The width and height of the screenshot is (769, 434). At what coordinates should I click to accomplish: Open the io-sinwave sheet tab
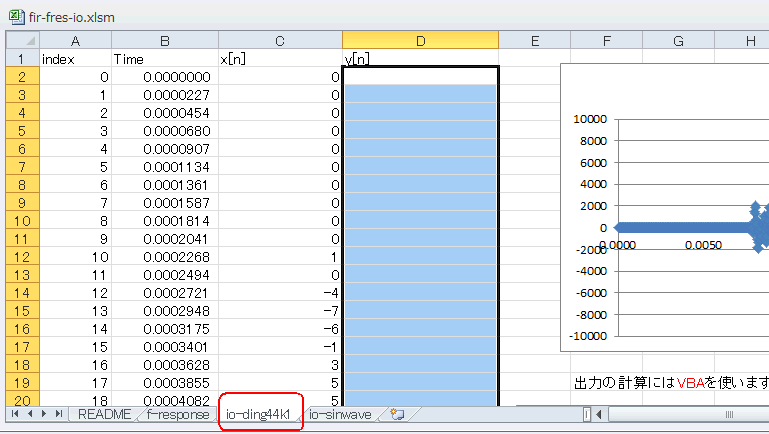coord(340,414)
